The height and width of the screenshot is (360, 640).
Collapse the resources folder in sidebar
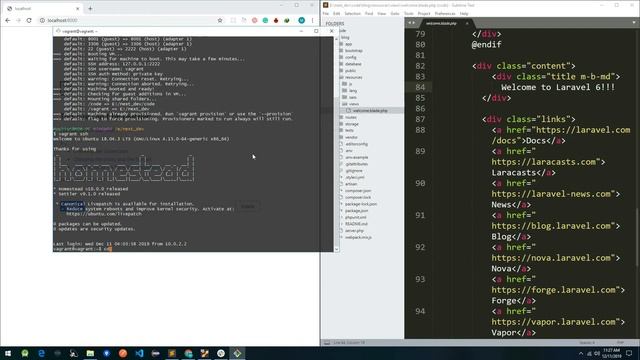point(353,78)
